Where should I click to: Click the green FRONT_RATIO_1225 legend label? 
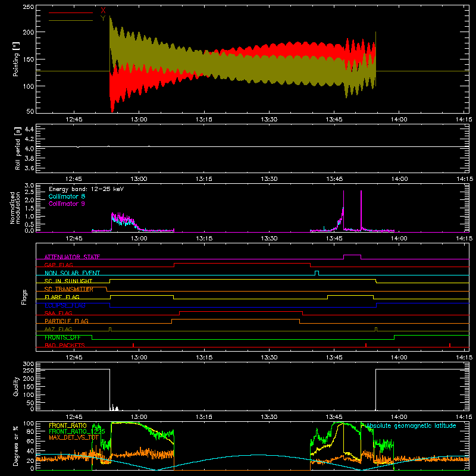[x=77, y=431]
